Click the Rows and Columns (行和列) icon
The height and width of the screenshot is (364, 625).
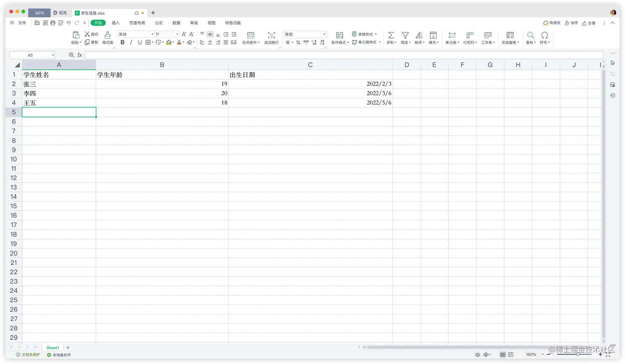(470, 35)
